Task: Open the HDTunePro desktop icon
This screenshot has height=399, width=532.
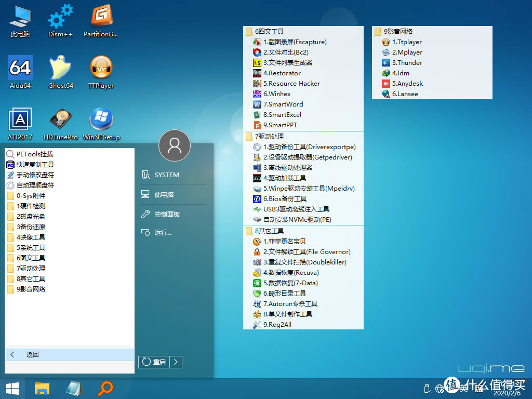Action: click(x=60, y=124)
